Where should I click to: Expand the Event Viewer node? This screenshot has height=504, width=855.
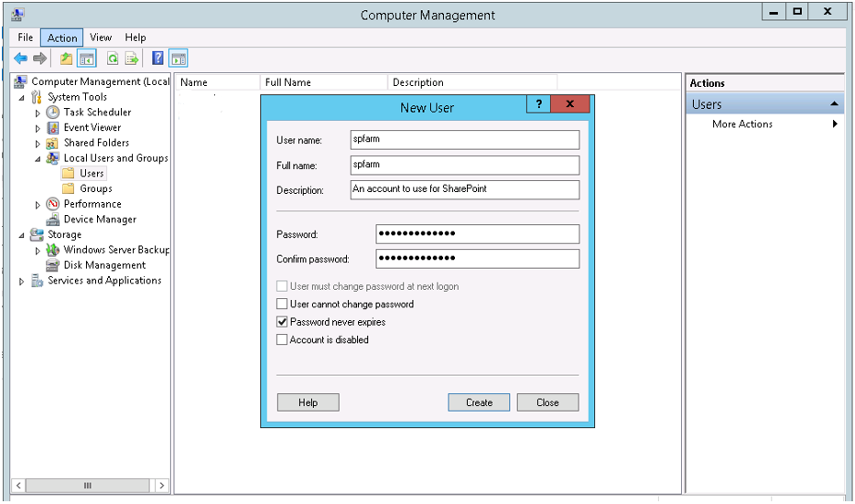click(x=38, y=129)
